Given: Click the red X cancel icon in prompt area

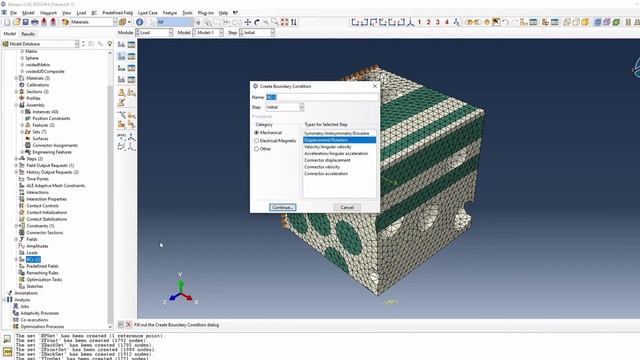Looking at the screenshot, I should tap(129, 324).
